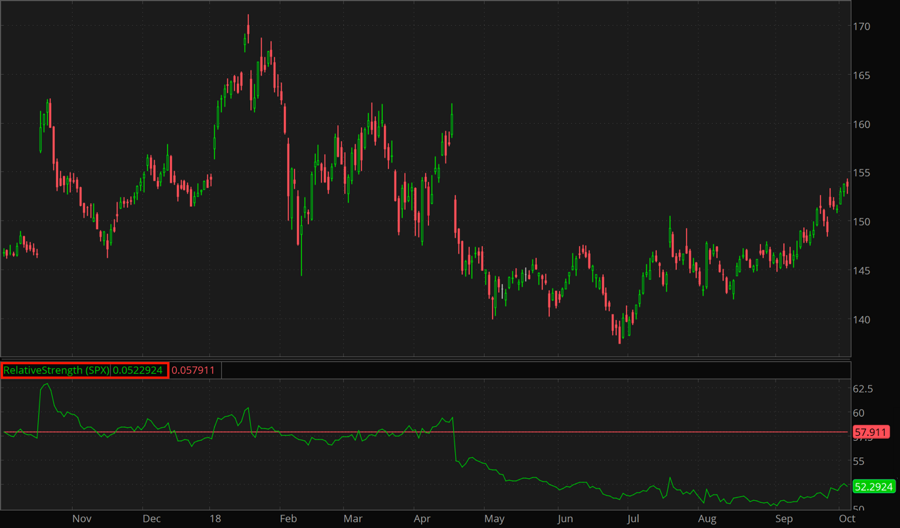Click the Jul time axis label
This screenshot has width=900, height=528.
pyautogui.click(x=633, y=519)
